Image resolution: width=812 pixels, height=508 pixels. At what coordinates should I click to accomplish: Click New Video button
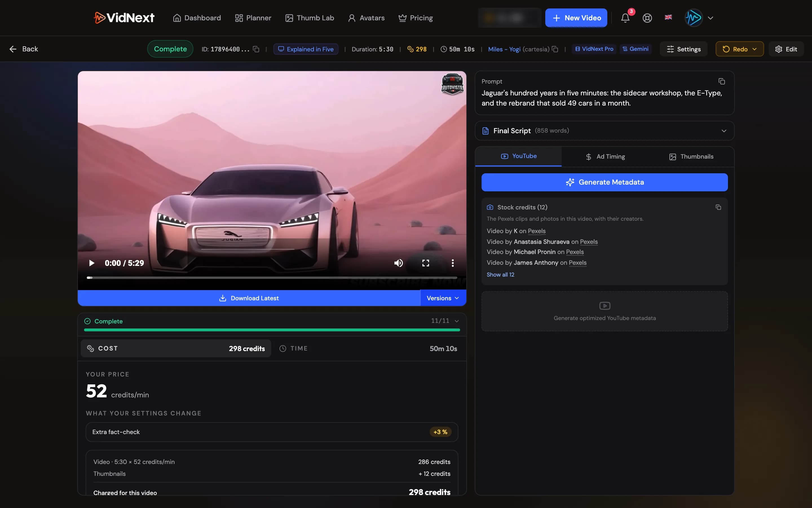pyautogui.click(x=576, y=18)
